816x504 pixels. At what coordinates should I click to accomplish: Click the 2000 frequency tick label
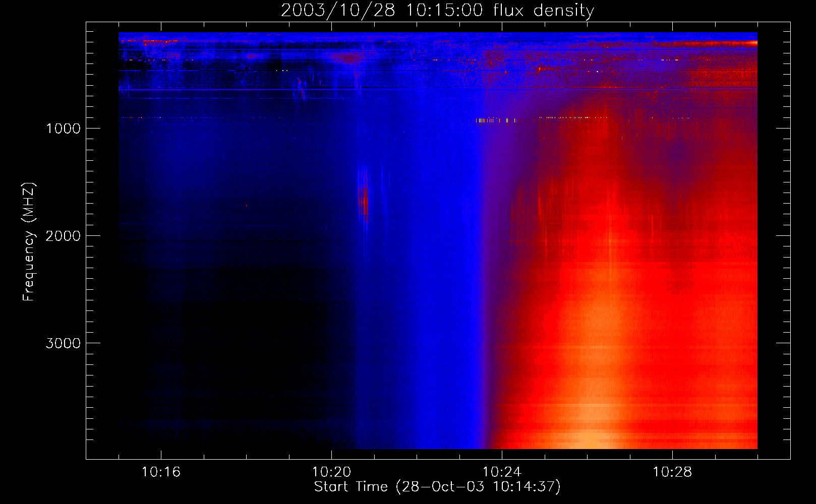pyautogui.click(x=63, y=236)
